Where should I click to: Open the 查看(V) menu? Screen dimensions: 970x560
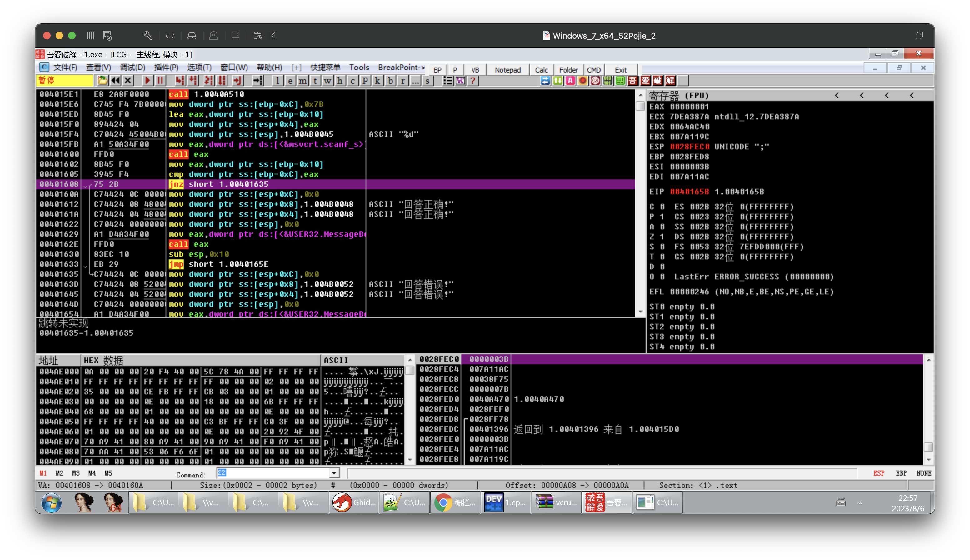pos(98,67)
